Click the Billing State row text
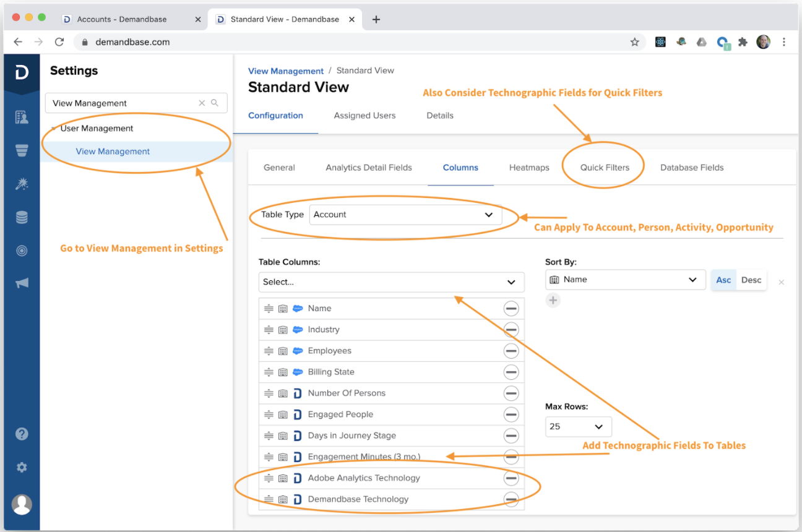Image resolution: width=802 pixels, height=532 pixels. click(x=331, y=372)
